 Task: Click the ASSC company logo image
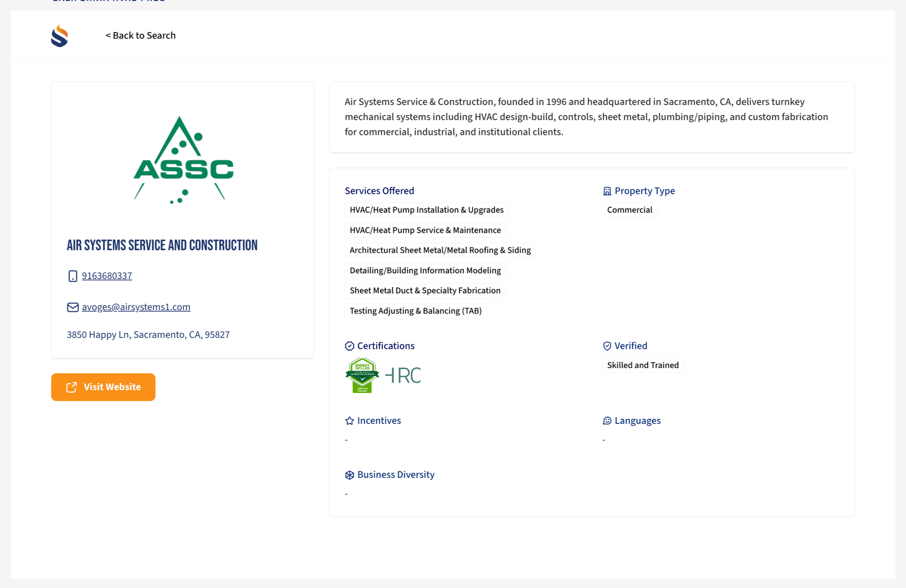point(183,160)
